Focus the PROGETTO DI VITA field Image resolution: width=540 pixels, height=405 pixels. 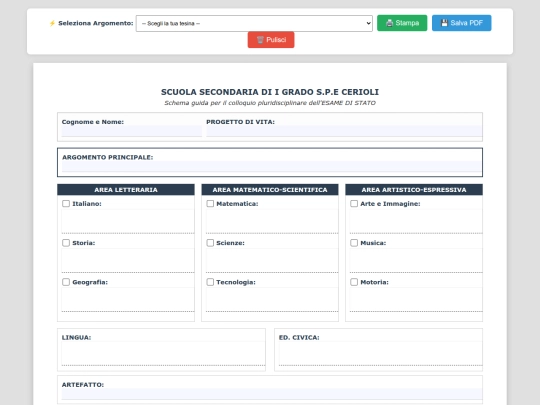tap(344, 131)
